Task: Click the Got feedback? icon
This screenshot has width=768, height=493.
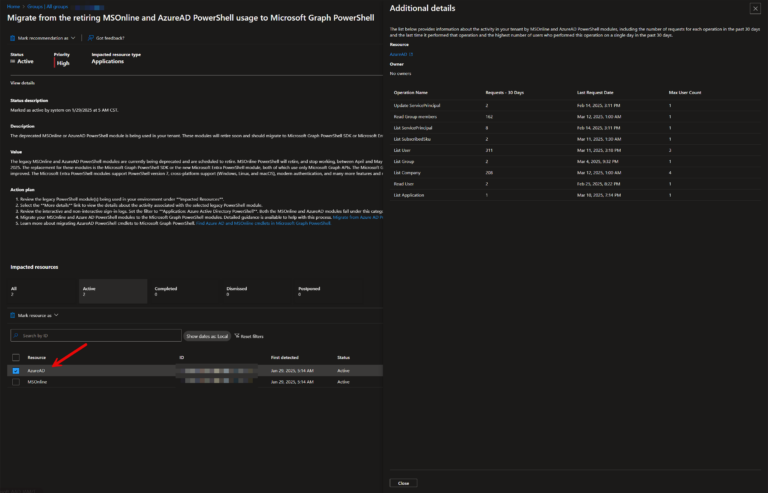Action: (91, 38)
